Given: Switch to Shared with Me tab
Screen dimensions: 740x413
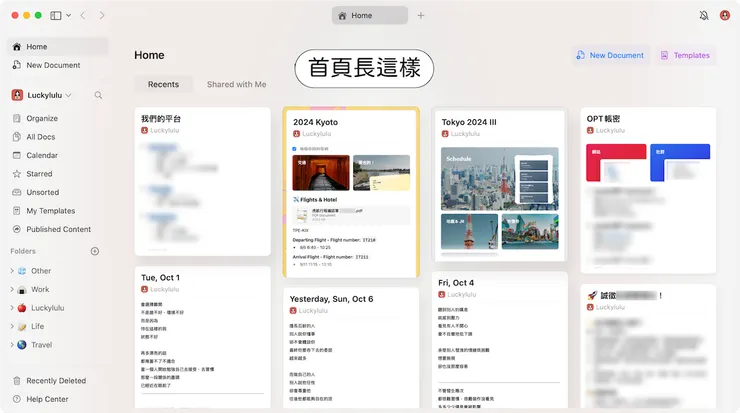Looking at the screenshot, I should [236, 84].
